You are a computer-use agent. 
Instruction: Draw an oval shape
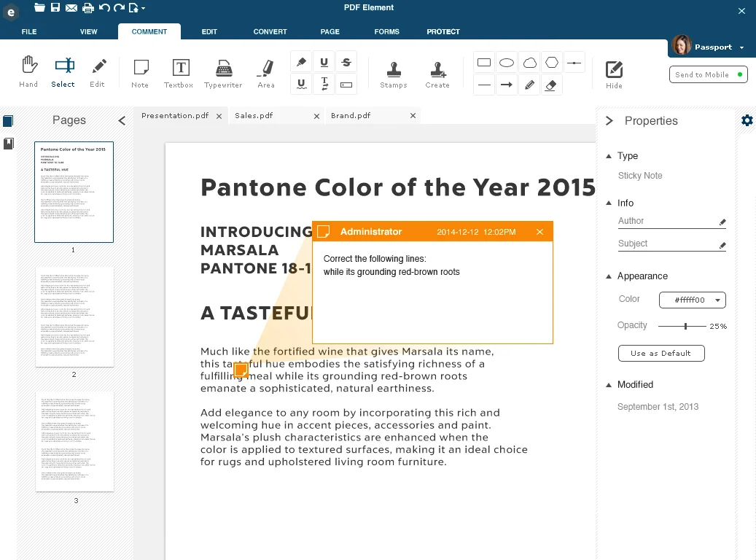pos(507,63)
